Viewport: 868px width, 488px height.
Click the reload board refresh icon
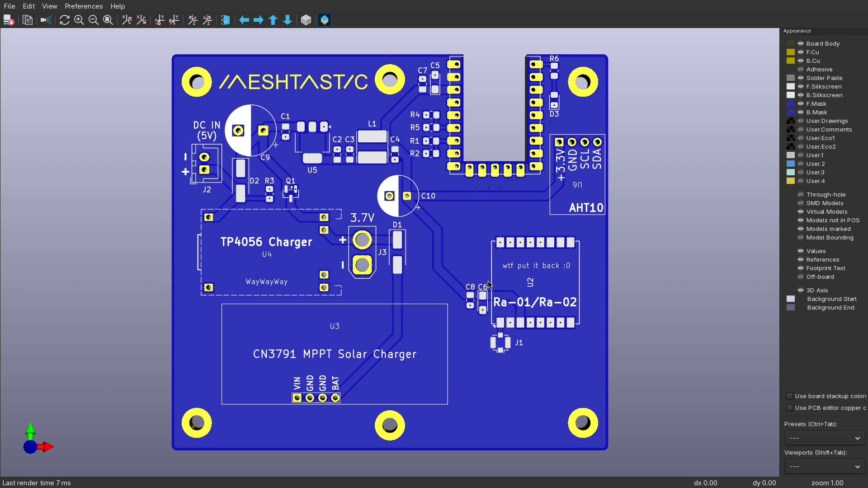(x=64, y=20)
